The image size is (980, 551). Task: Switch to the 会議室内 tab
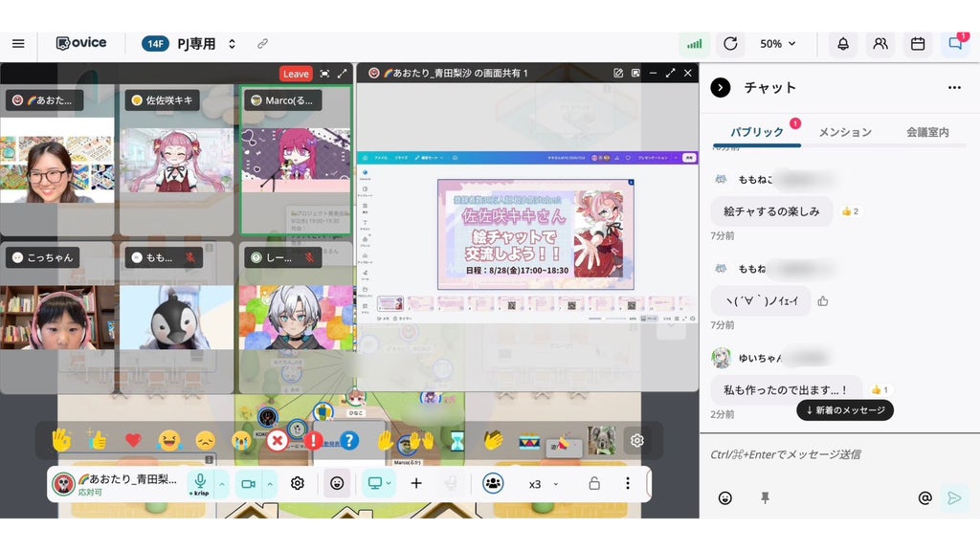[927, 132]
